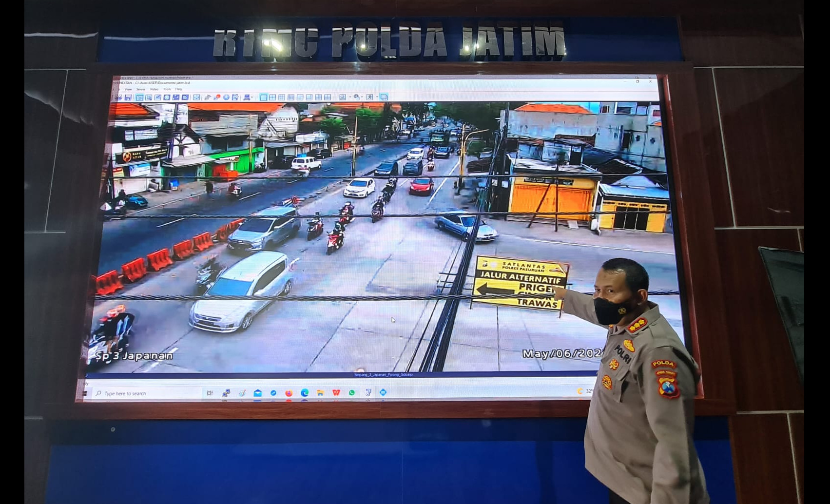The image size is (830, 504).
Task: Click the May/06 date stamp on the video
Action: 563,353
